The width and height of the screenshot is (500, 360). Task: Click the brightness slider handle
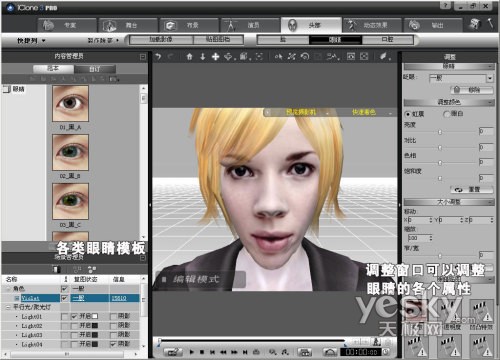click(440, 132)
